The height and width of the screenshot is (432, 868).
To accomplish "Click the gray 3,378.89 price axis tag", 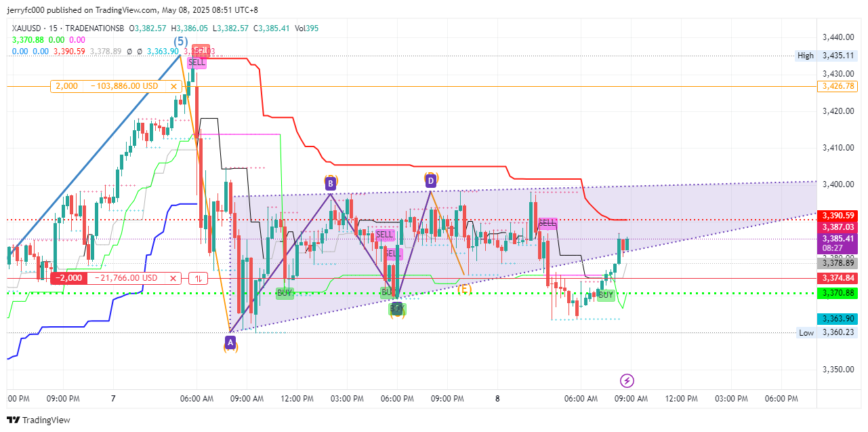I will [838, 262].
